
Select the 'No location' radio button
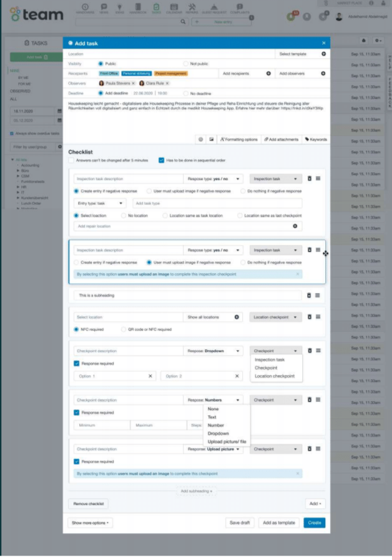click(x=124, y=216)
